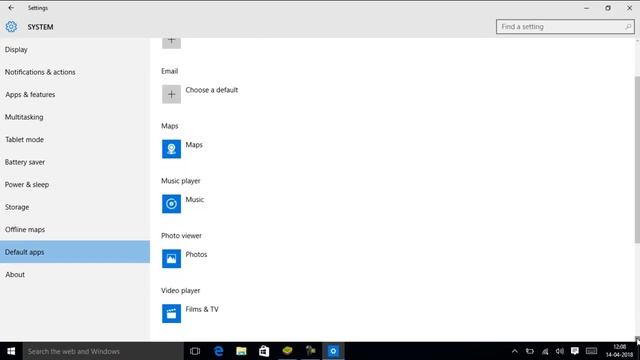Select Tablet mode in the sidebar
Image resolution: width=640 pixels, height=360 pixels.
(x=75, y=140)
